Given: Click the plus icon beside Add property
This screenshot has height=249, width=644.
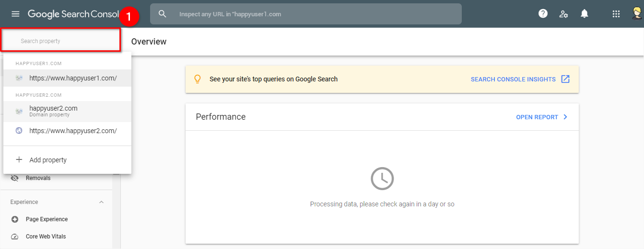Looking at the screenshot, I should pos(19,160).
